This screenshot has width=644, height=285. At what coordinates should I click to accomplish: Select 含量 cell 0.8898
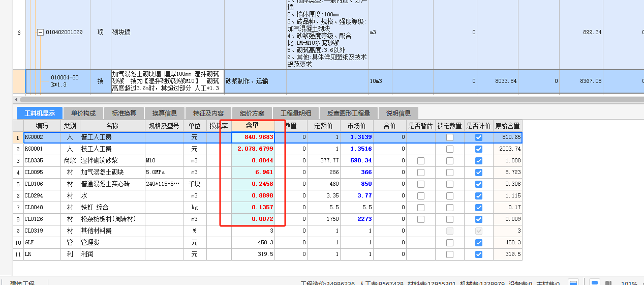coord(253,196)
